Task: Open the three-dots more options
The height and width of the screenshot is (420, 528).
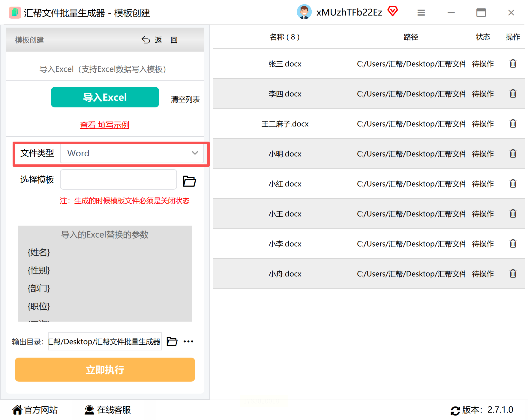Action: [x=188, y=341]
